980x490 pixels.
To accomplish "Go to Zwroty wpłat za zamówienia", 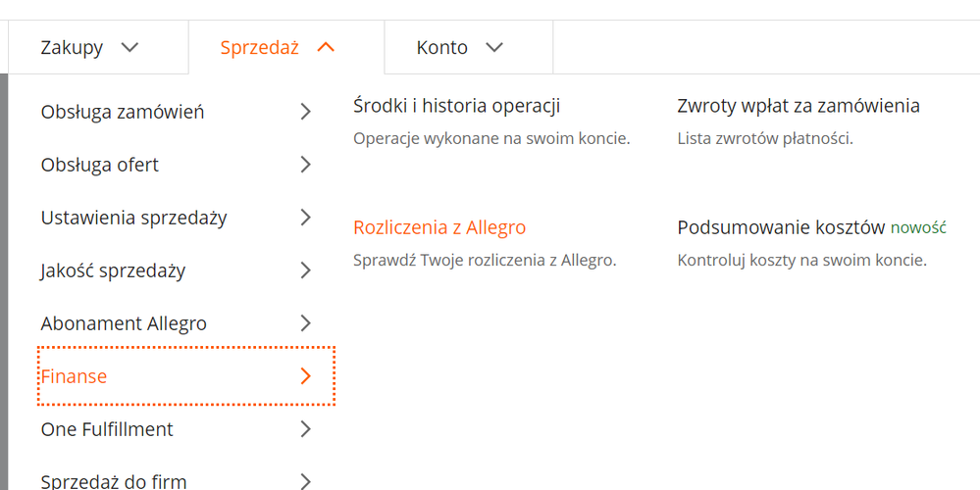I will click(799, 106).
